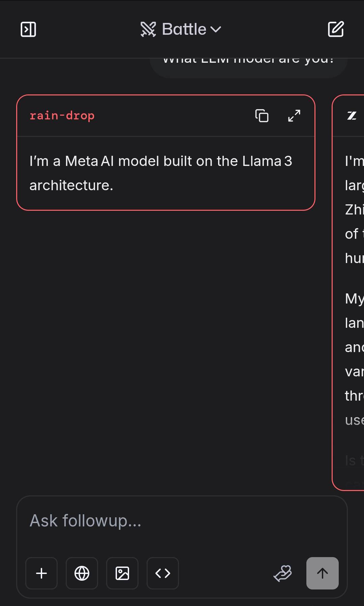
Task: Click the chevron next to Battle
Action: 216,30
